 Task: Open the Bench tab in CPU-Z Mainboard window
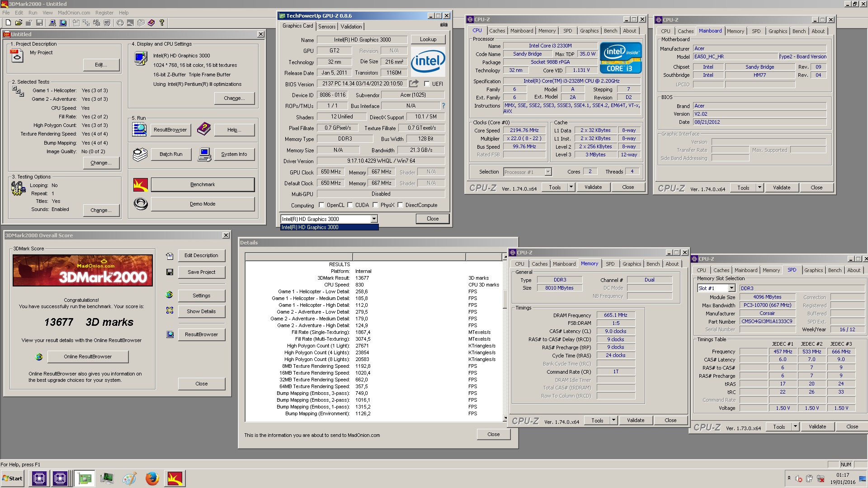[799, 31]
